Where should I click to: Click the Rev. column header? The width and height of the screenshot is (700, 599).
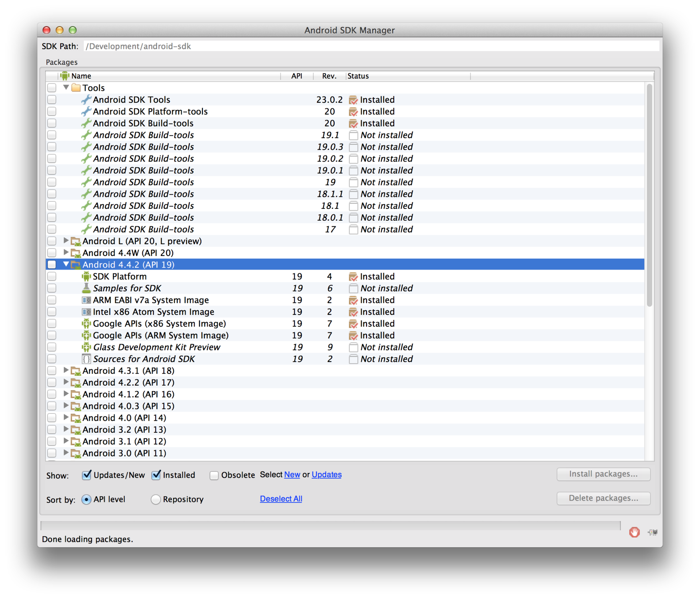pos(329,76)
